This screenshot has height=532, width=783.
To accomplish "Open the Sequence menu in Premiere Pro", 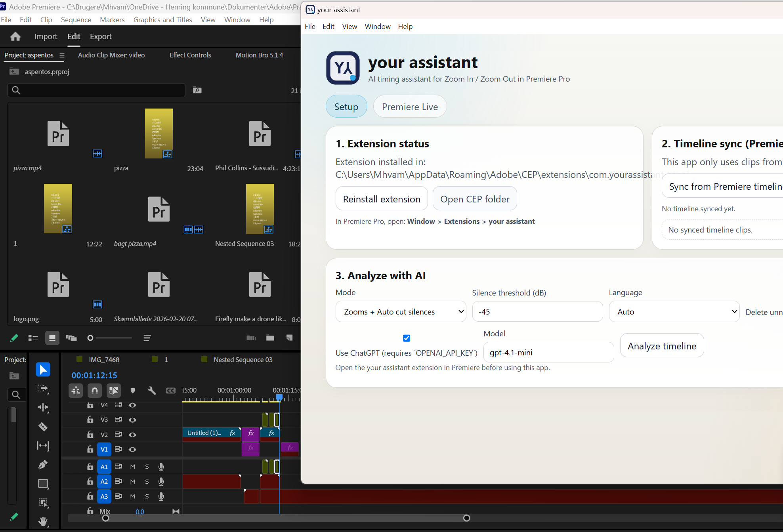I will pyautogui.click(x=76, y=19).
